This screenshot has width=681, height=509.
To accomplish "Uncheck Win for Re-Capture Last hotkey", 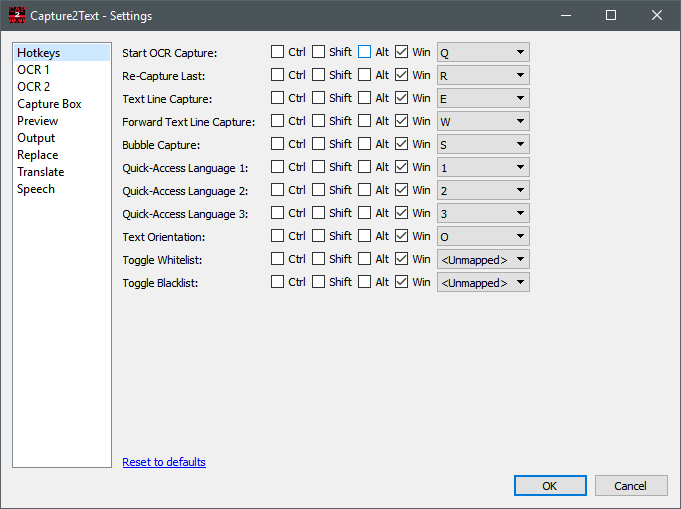I will tap(402, 75).
